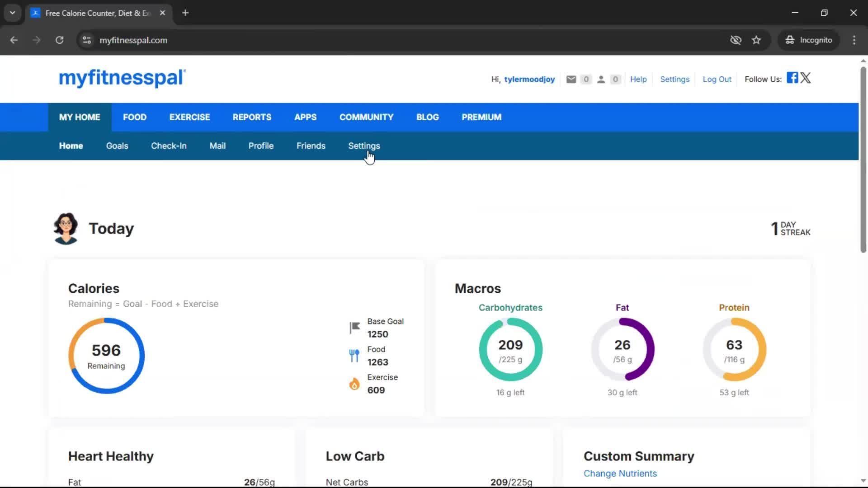Click the calories remaining progress ring

click(x=106, y=356)
